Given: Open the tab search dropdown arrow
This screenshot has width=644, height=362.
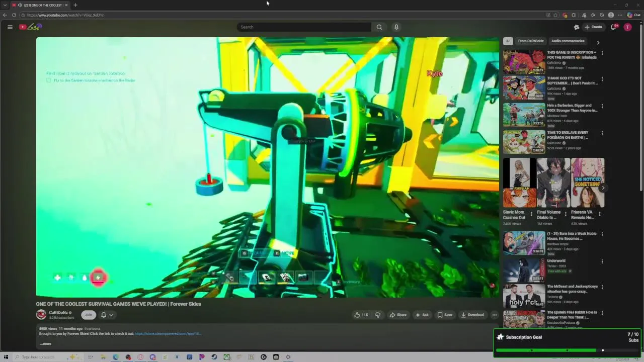Looking at the screenshot, I should (x=5, y=5).
